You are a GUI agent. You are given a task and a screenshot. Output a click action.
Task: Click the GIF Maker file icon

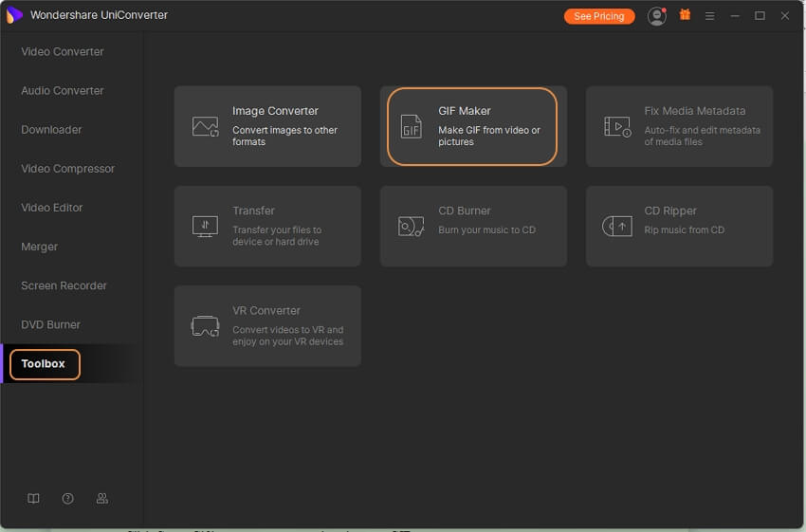tap(411, 126)
